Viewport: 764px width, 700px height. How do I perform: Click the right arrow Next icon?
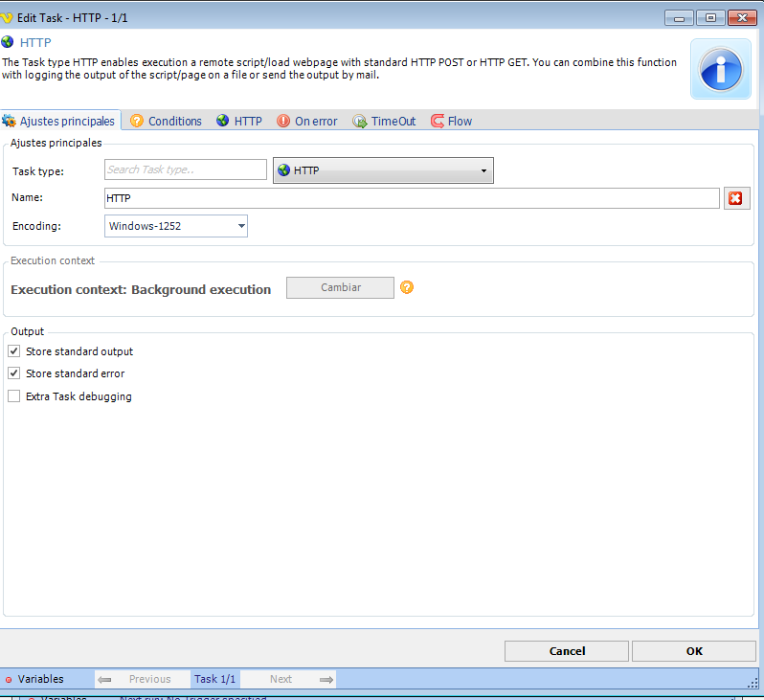pos(326,680)
